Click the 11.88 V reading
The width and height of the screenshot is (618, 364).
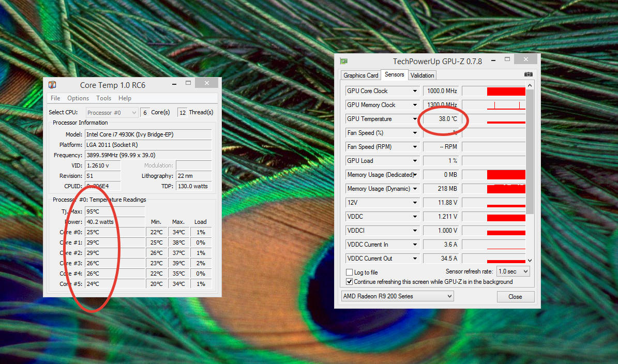441,203
